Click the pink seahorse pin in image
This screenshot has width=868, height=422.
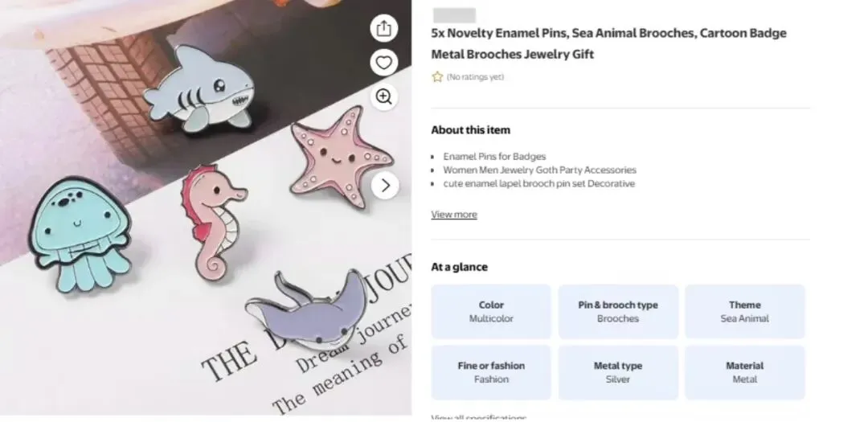click(213, 217)
